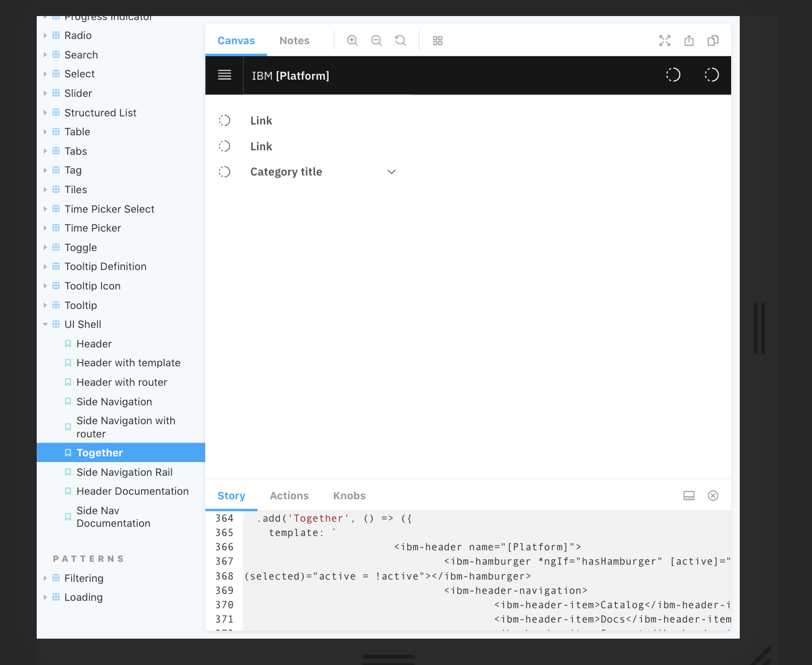Zoom out of the canvas preview
812x665 pixels.
tap(376, 40)
